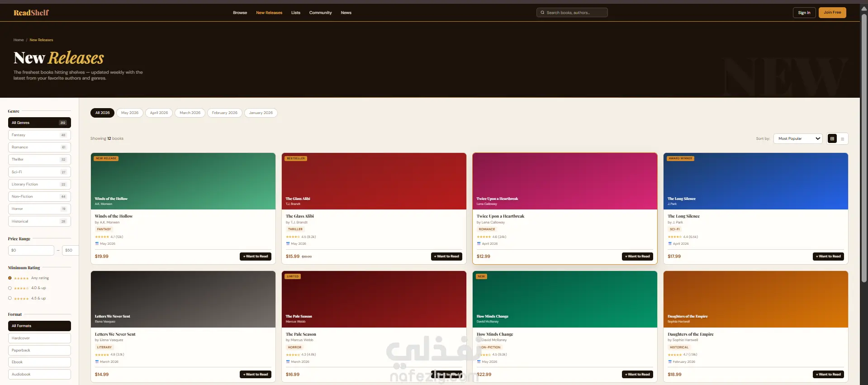Click Want to Read on How Minds Change

point(637,375)
